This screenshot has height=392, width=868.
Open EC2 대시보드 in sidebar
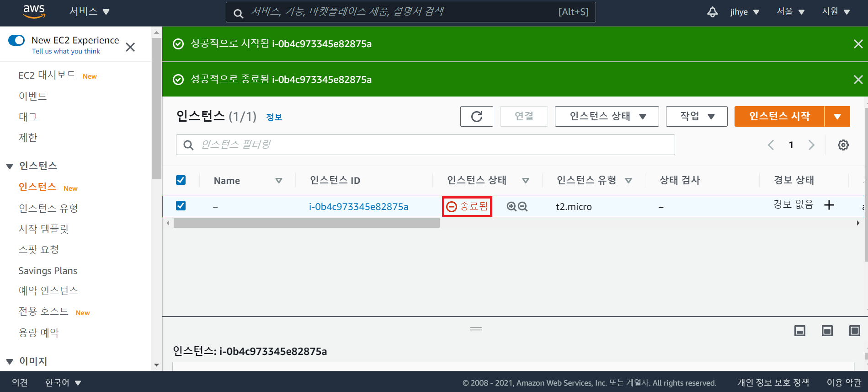click(47, 75)
